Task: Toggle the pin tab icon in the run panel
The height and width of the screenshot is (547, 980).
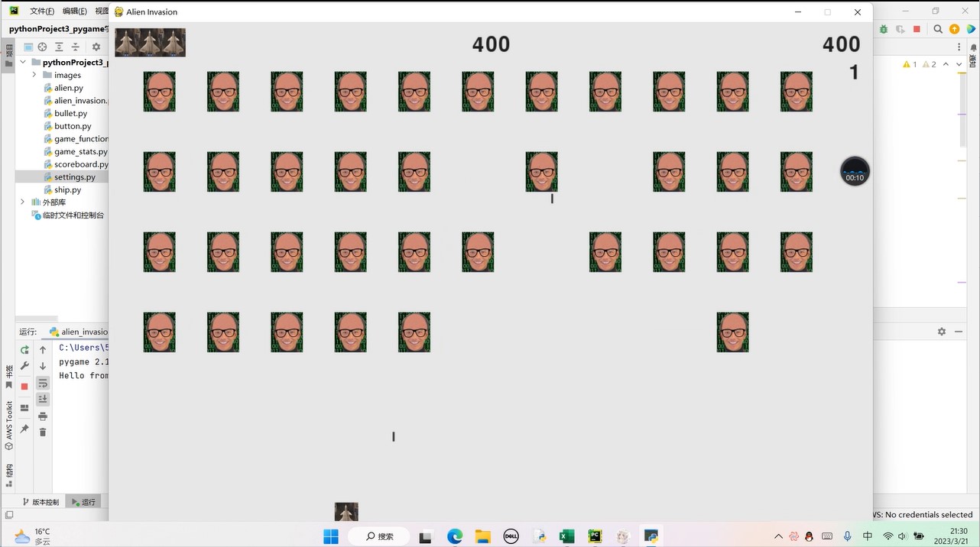Action: [24, 429]
